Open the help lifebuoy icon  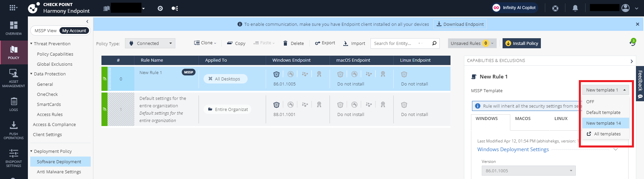pos(555,8)
